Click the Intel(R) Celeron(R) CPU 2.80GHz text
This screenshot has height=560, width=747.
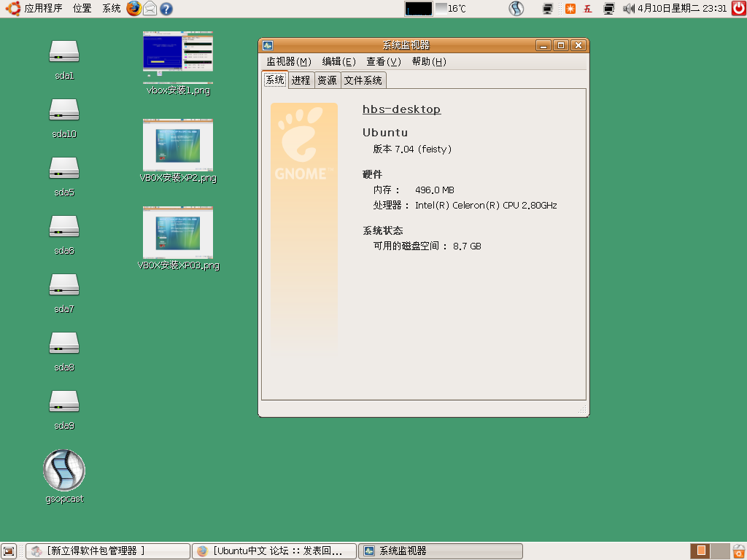[486, 205]
